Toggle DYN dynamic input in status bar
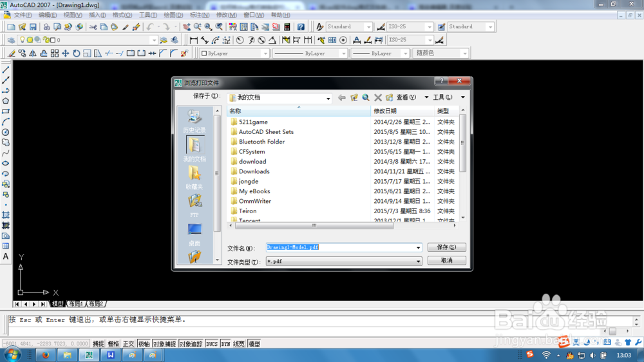This screenshot has width=644, height=362. click(226, 344)
